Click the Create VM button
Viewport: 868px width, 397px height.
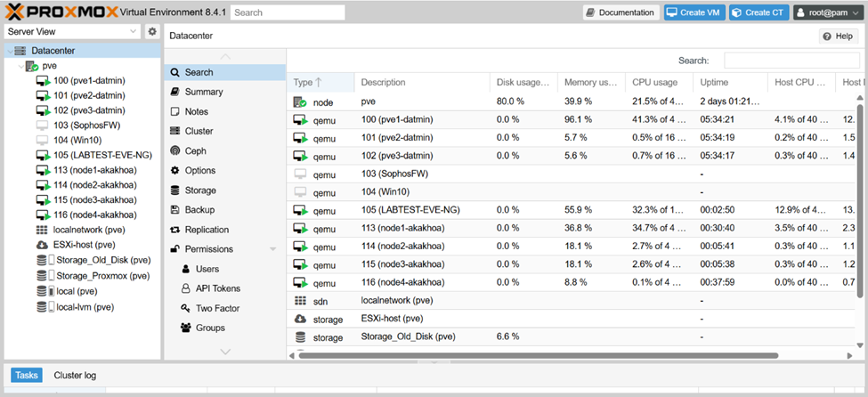[x=694, y=12]
